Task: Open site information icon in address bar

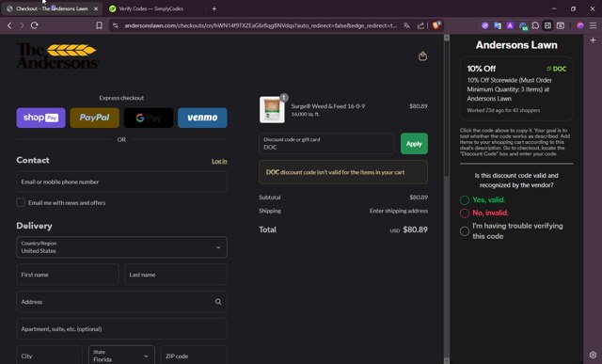Action: coord(116,25)
